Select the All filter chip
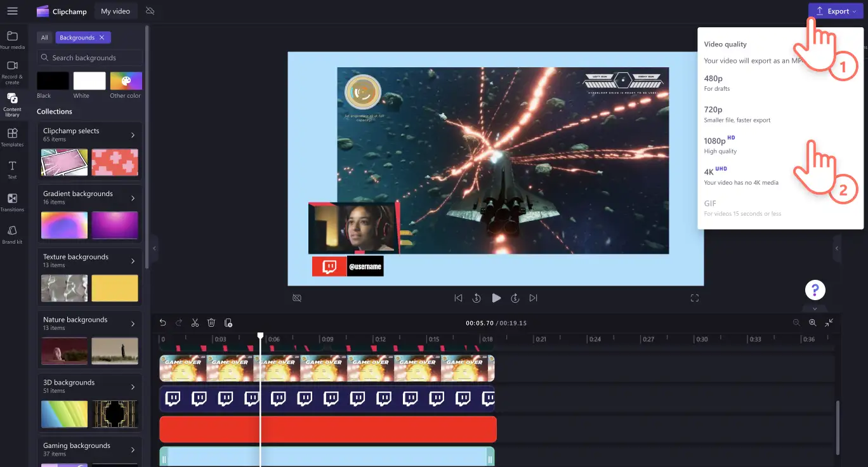The height and width of the screenshot is (467, 868). 44,37
